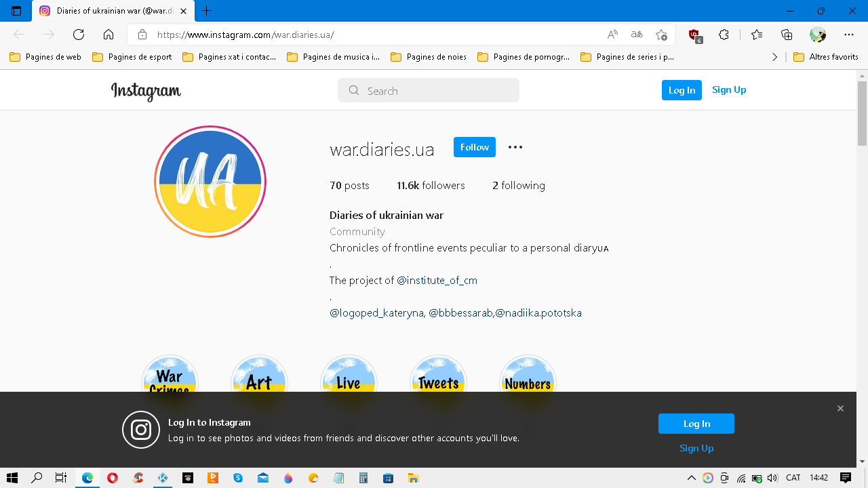Open the @logoped_kateryna profile link
This screenshot has height=488, width=868.
[x=376, y=312]
